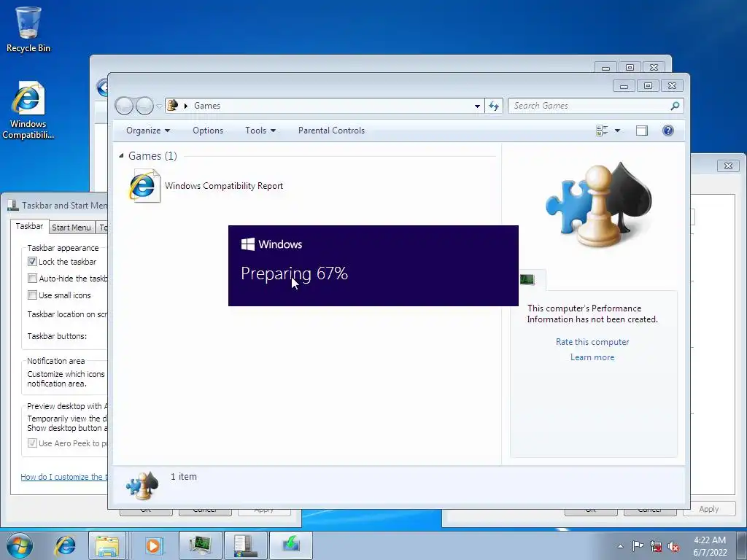This screenshot has width=747, height=560.
Task: Enable Use small icons checkbox
Action: [32, 295]
